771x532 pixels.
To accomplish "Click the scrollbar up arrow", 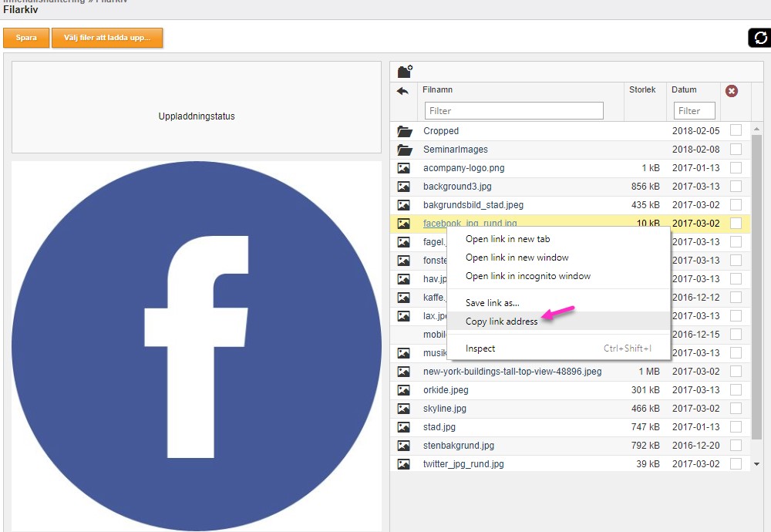I will tap(756, 129).
